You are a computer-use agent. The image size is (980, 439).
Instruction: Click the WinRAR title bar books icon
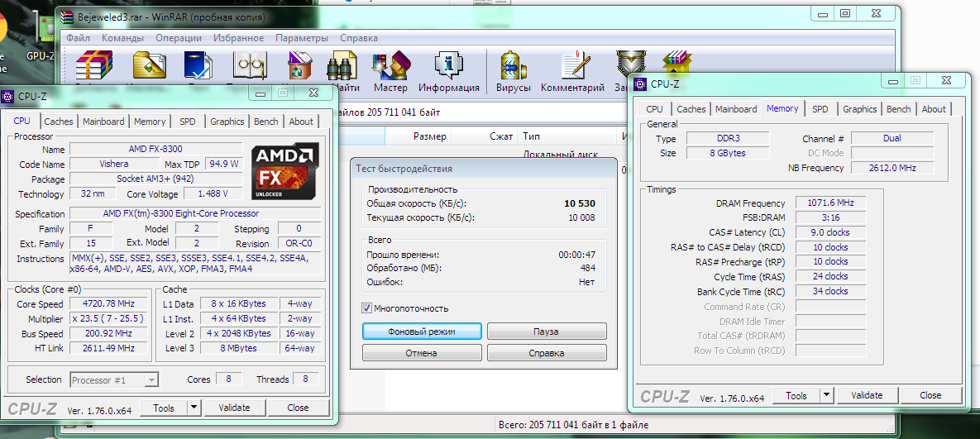click(x=66, y=17)
